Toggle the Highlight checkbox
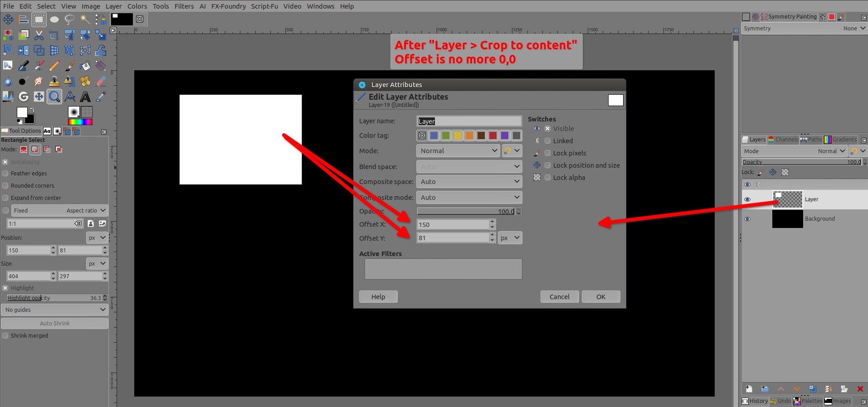 click(5, 288)
